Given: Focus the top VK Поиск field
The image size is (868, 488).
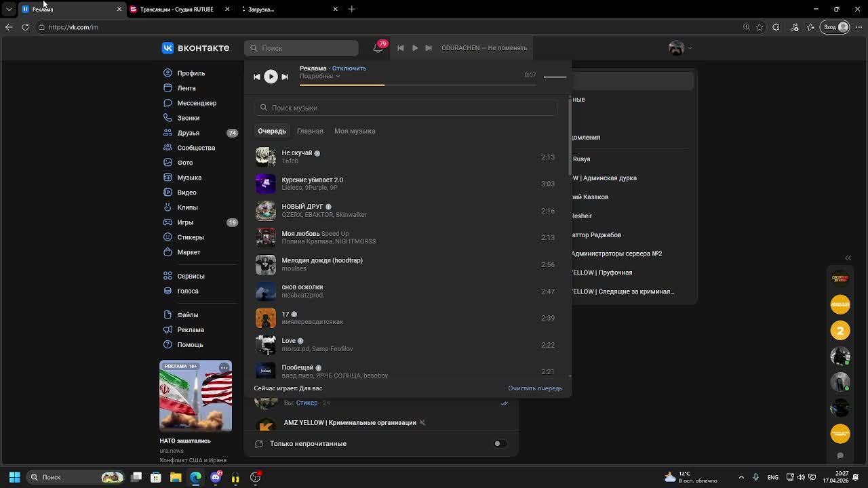Looking at the screenshot, I should 301,48.
